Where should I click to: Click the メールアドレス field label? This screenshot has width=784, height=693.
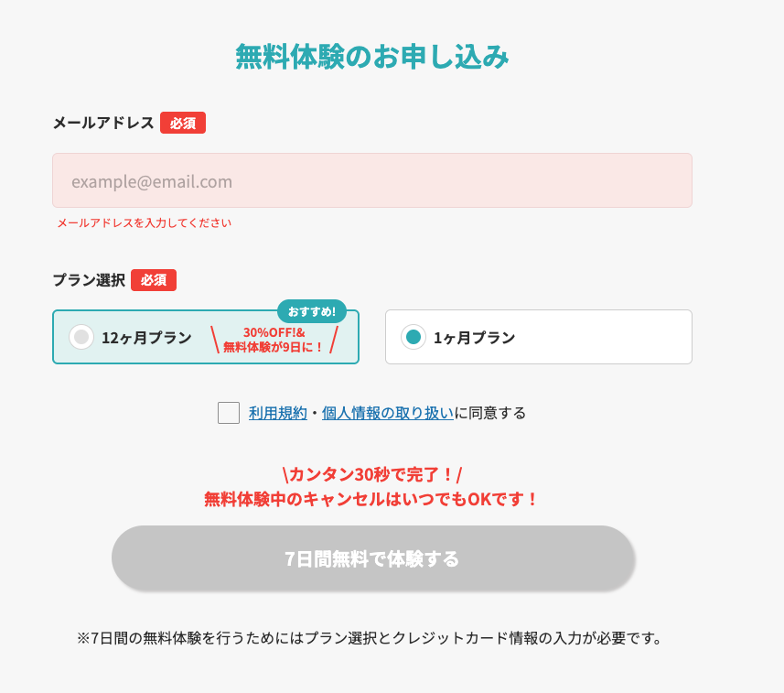102,123
